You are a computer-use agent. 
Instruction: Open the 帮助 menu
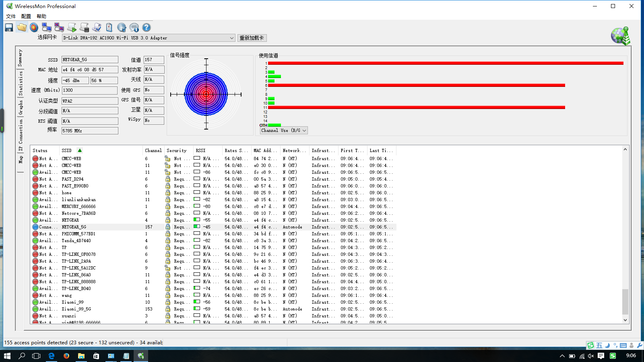[x=41, y=16]
